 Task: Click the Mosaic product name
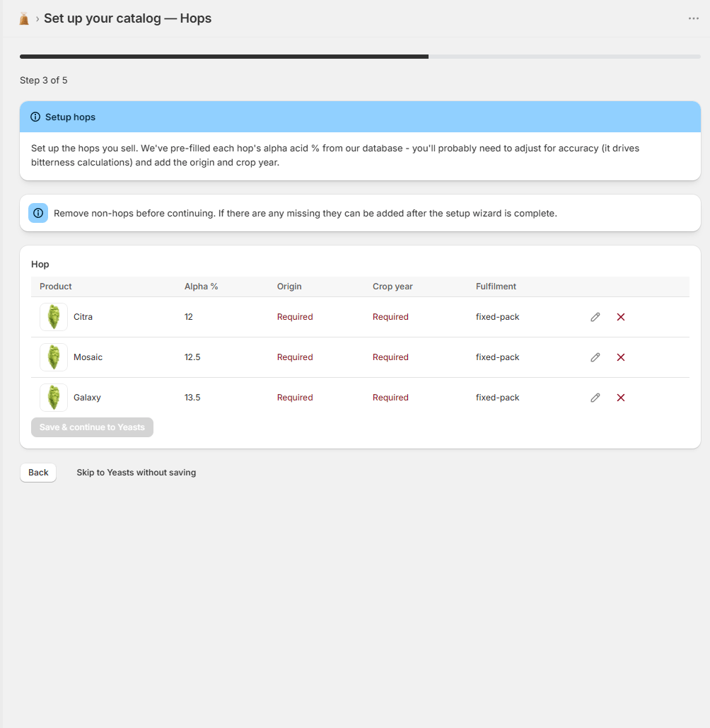coord(88,357)
